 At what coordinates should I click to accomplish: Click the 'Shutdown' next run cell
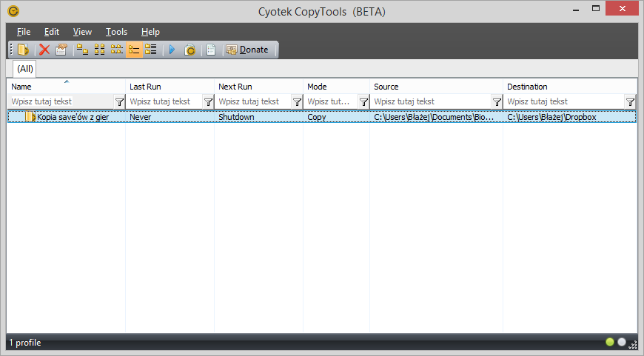[236, 117]
